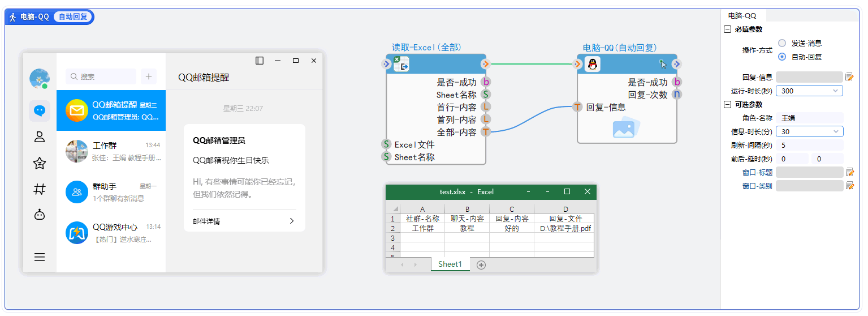Select the 自动-回复 radio option
The height and width of the screenshot is (316, 868).
click(x=782, y=57)
